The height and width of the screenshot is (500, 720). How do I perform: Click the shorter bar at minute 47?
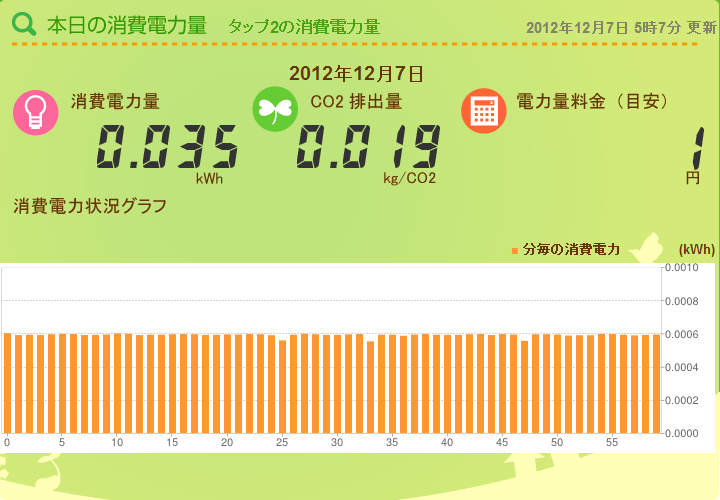pos(524,387)
